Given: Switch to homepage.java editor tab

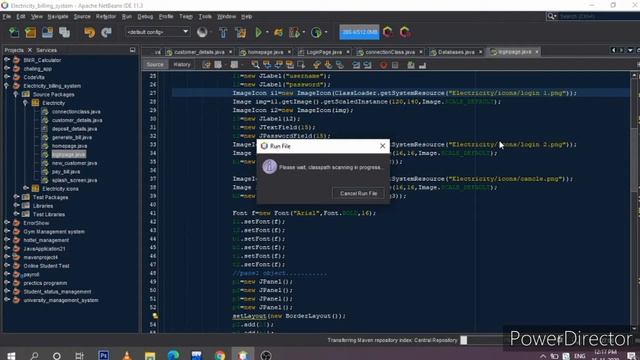Looking at the screenshot, I should [265, 52].
